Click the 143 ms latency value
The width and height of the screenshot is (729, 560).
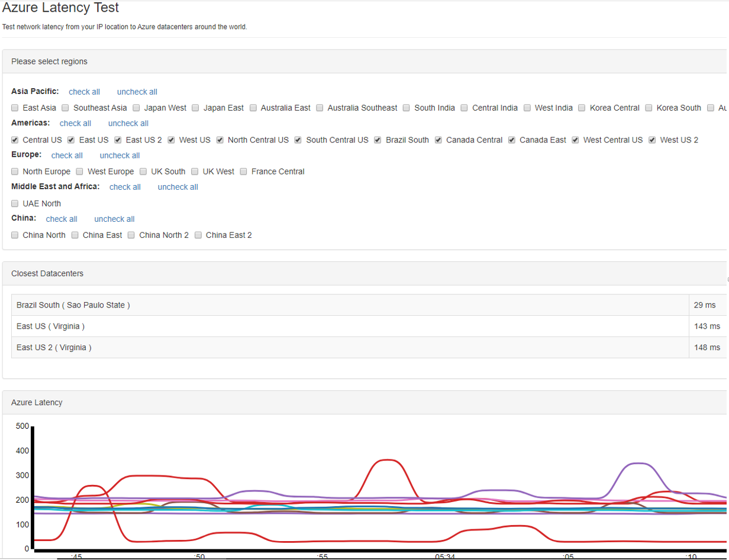[x=707, y=326]
